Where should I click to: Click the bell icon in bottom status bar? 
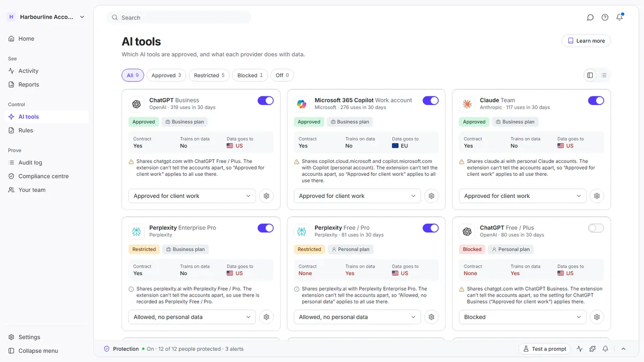pyautogui.click(x=605, y=349)
